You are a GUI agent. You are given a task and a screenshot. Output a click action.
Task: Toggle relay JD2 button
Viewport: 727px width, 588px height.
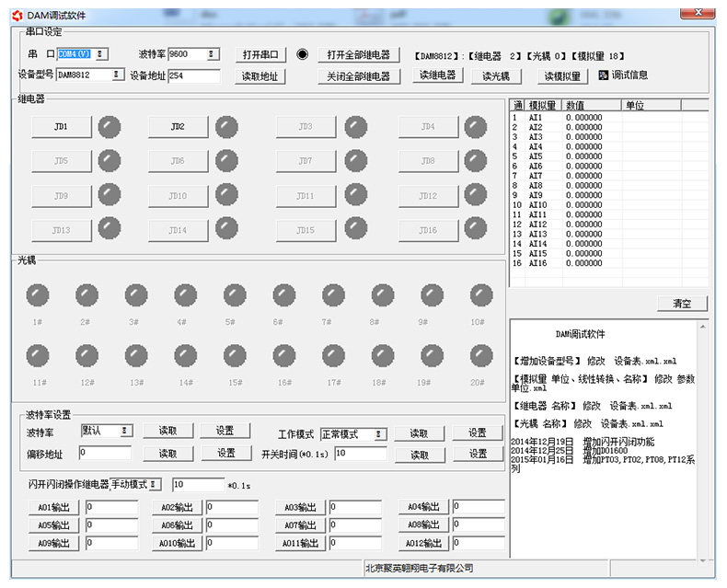[x=179, y=127]
